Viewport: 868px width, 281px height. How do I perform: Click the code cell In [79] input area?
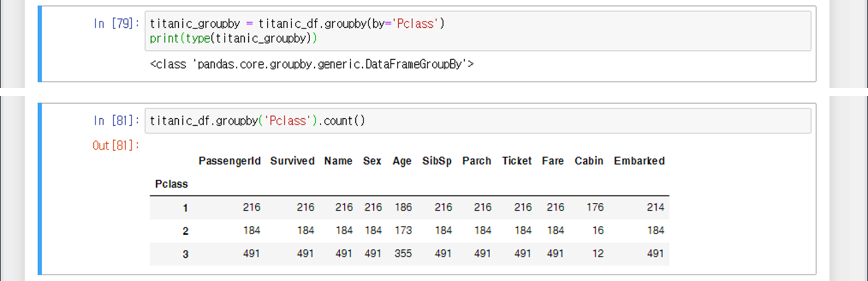477,31
